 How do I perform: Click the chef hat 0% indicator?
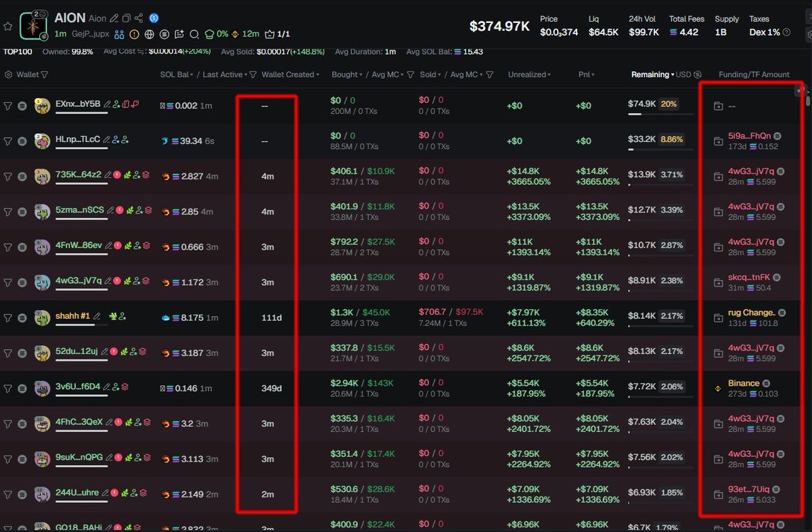click(x=216, y=34)
